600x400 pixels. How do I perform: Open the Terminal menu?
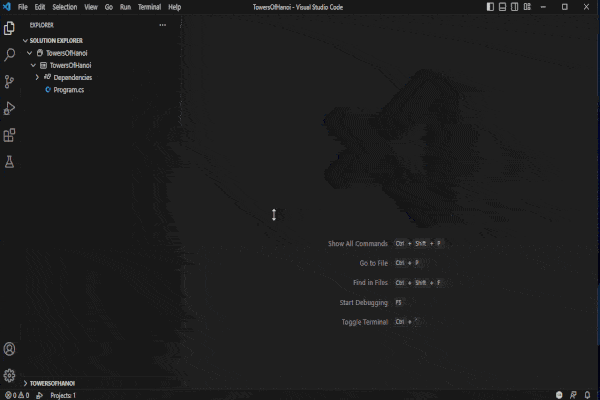click(x=148, y=7)
